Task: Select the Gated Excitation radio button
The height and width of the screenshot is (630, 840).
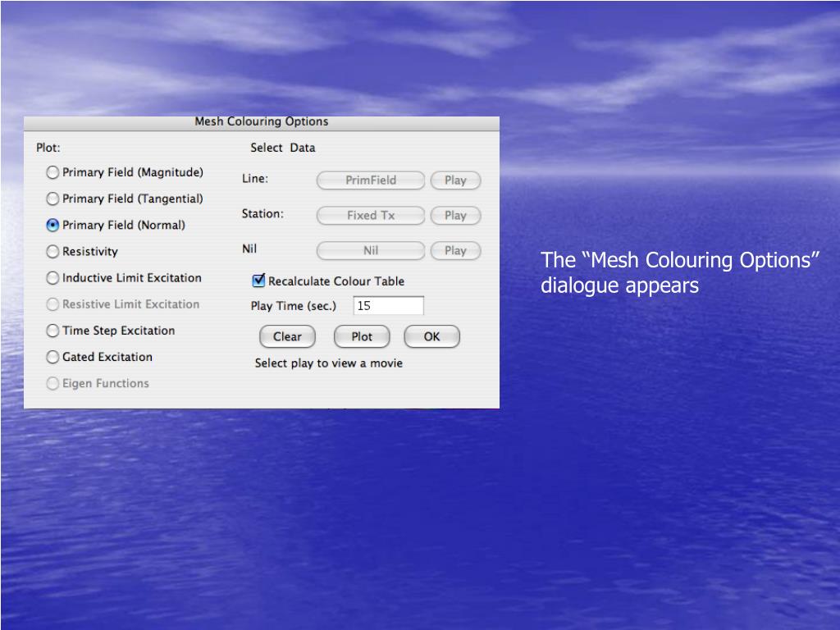Action: coord(52,357)
